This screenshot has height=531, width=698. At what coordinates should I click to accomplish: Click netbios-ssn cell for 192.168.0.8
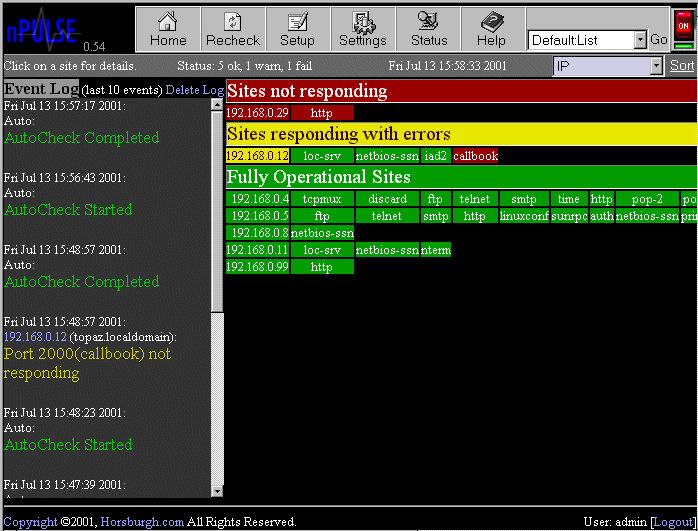tap(322, 232)
